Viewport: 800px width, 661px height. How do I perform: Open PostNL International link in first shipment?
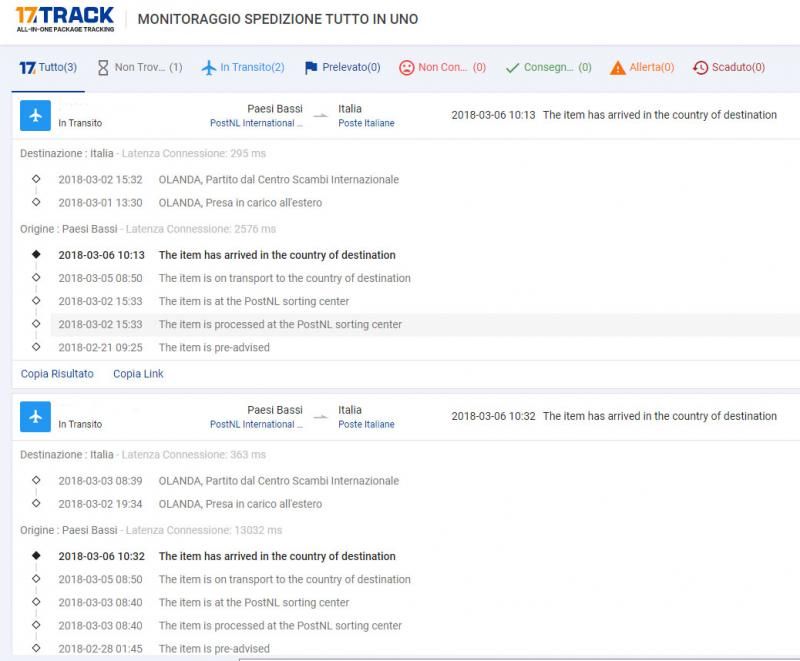coord(256,123)
